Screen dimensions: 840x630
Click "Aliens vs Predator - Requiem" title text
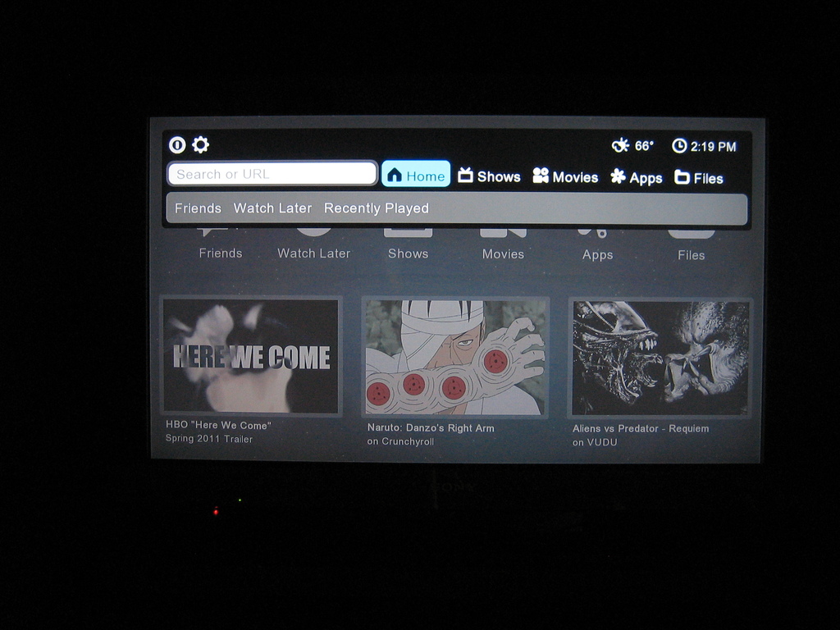click(x=640, y=428)
